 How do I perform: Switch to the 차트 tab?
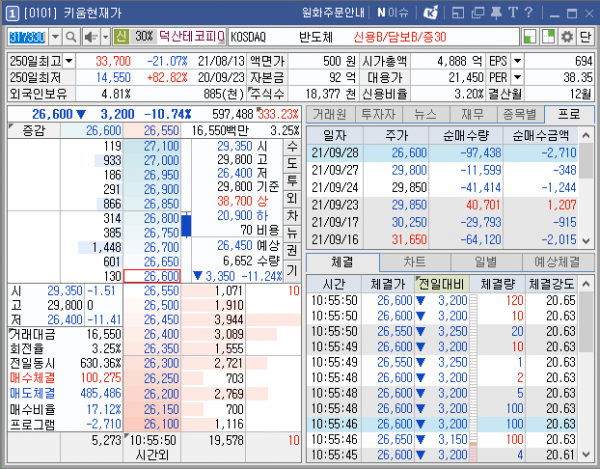coord(415,262)
